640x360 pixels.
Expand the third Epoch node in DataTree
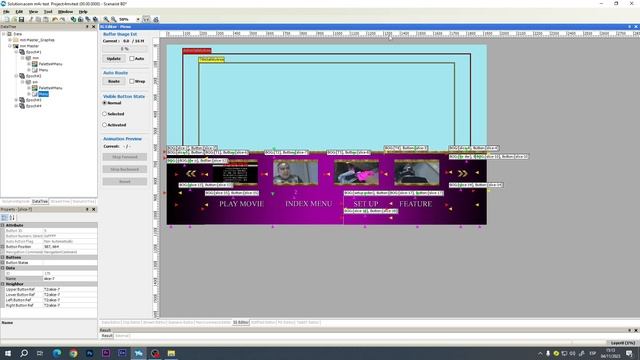[16, 100]
